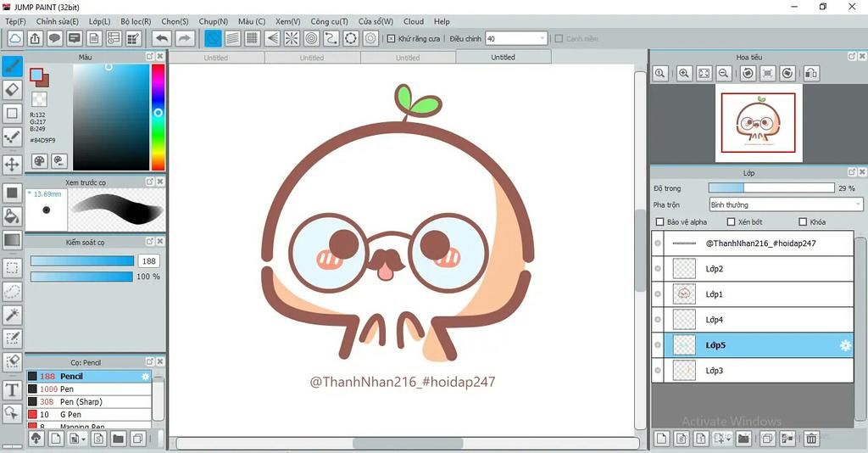
Task: Open the Công cụ(T) menu
Action: 330,21
